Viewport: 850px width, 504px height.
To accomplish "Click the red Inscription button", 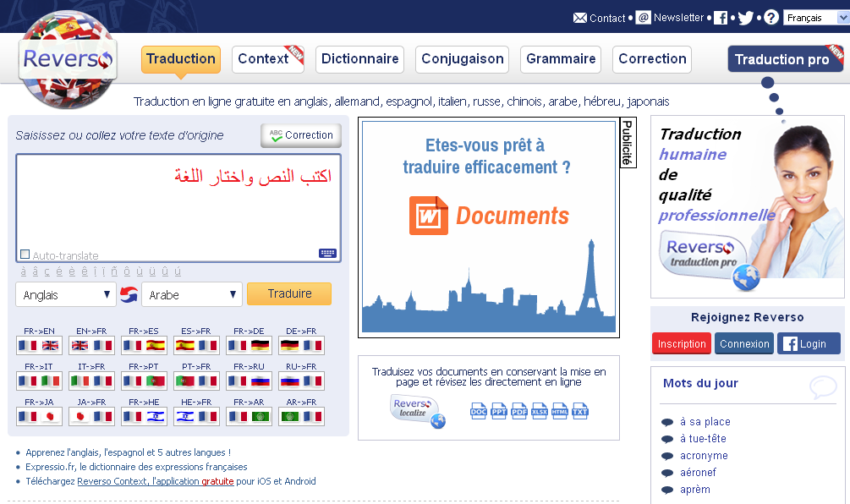I will coord(681,343).
